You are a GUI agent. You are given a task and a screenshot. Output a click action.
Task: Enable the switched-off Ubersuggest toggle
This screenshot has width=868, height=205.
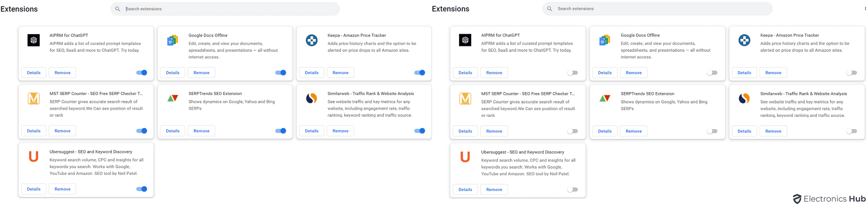click(572, 189)
